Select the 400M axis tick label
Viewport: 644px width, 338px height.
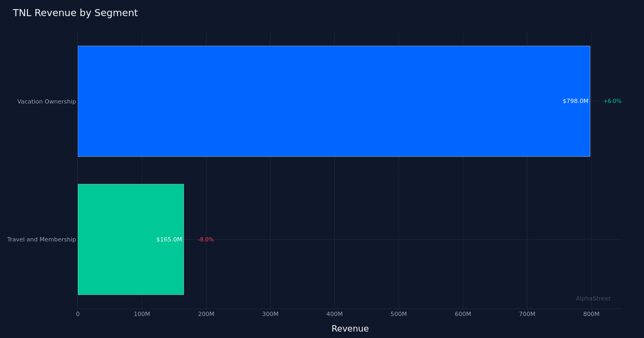(x=334, y=314)
